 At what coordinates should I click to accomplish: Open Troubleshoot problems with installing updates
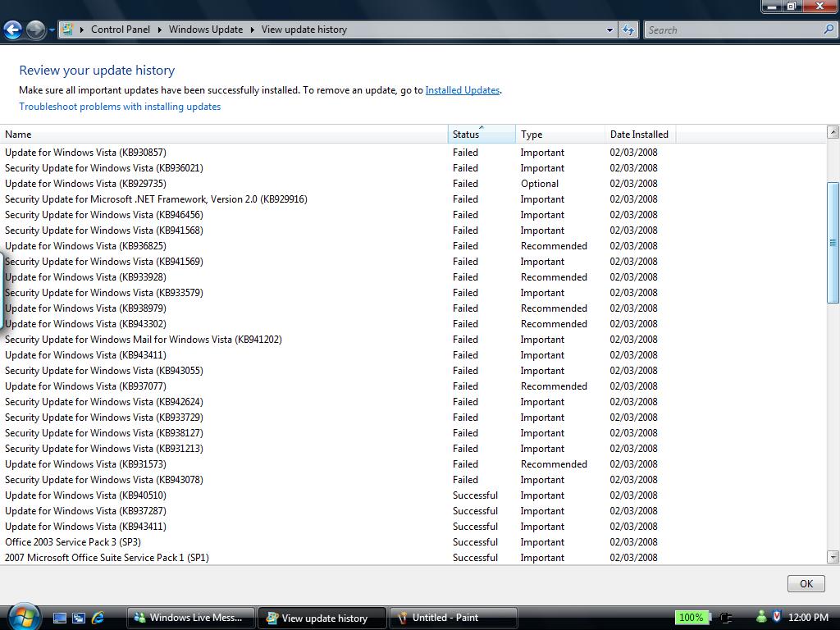(x=120, y=107)
